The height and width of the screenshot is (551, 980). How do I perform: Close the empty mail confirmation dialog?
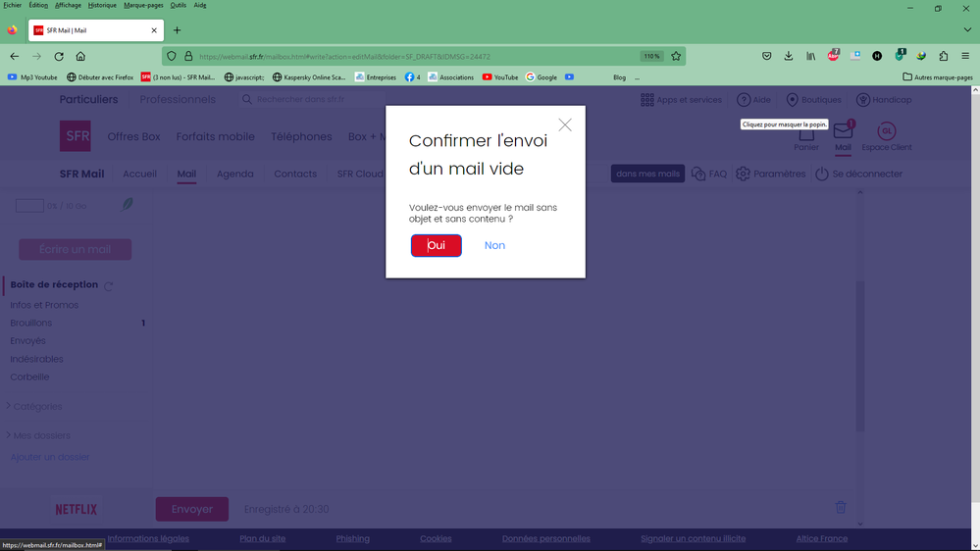565,125
